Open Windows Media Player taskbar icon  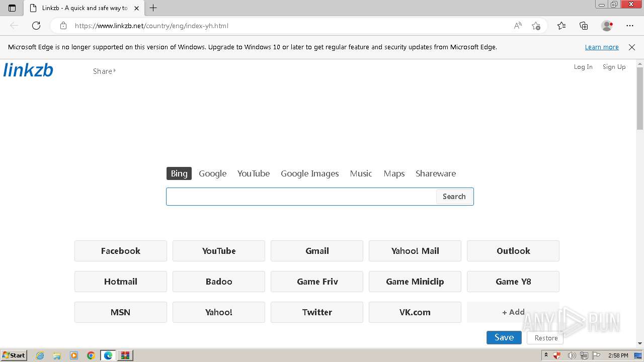(x=74, y=355)
